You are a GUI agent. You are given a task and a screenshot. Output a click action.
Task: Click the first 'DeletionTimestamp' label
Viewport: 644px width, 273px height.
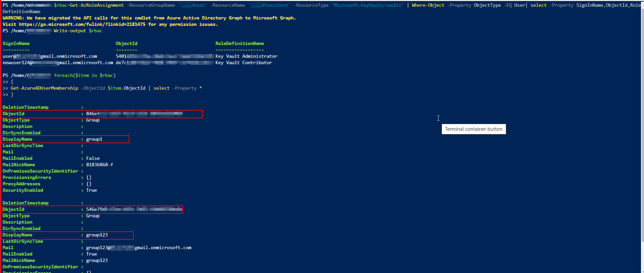point(26,107)
